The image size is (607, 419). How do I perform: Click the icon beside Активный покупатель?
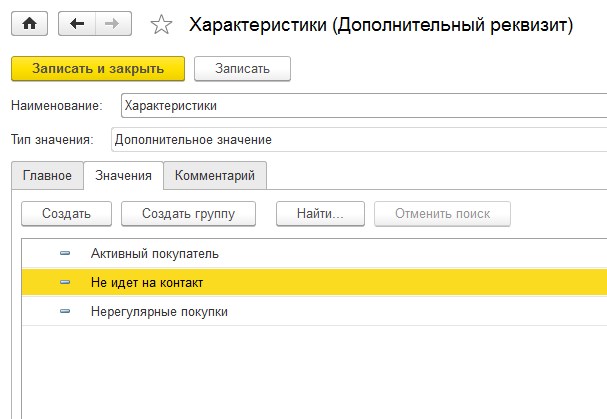click(x=65, y=253)
